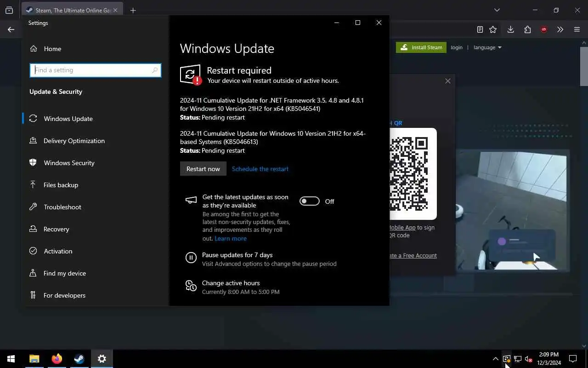This screenshot has width=588, height=368.
Task: Select the Steam browser tab
Action: 72,10
